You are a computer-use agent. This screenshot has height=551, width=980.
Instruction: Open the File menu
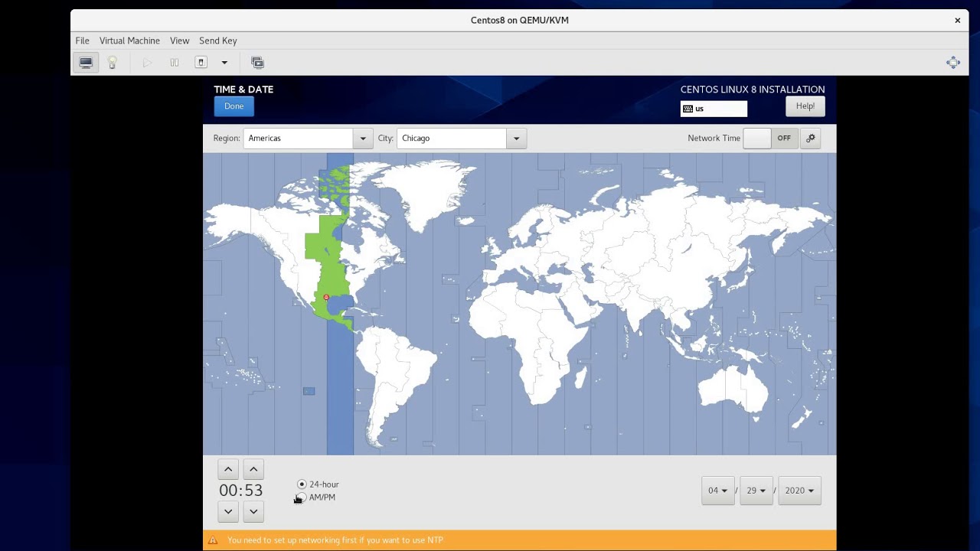pos(82,41)
